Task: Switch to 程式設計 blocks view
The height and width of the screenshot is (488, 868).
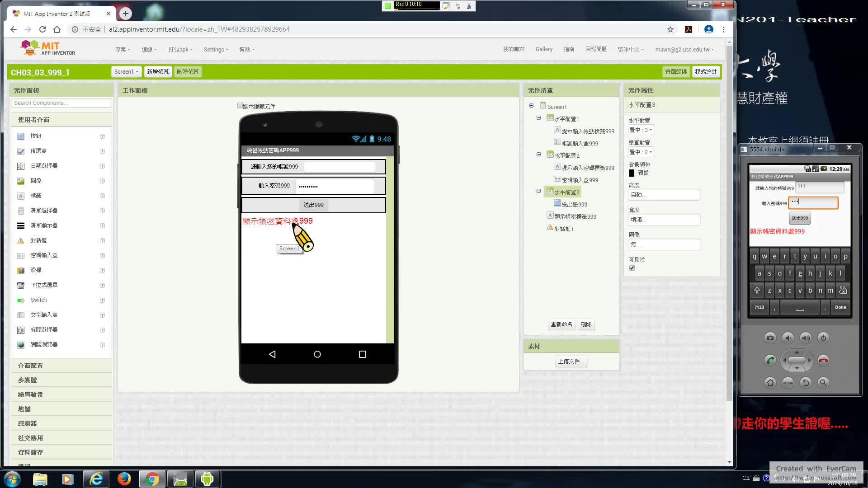Action: click(706, 72)
